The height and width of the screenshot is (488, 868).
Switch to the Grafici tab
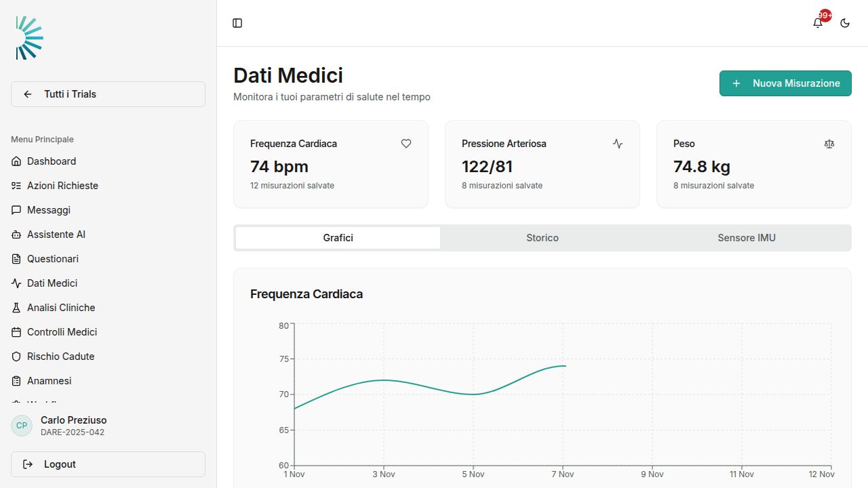tap(338, 238)
